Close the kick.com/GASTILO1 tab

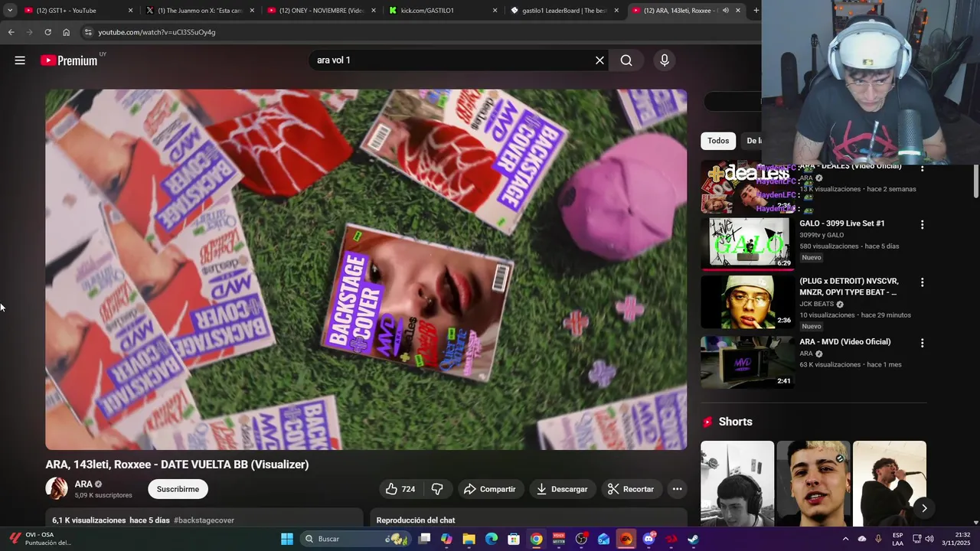[x=495, y=11]
